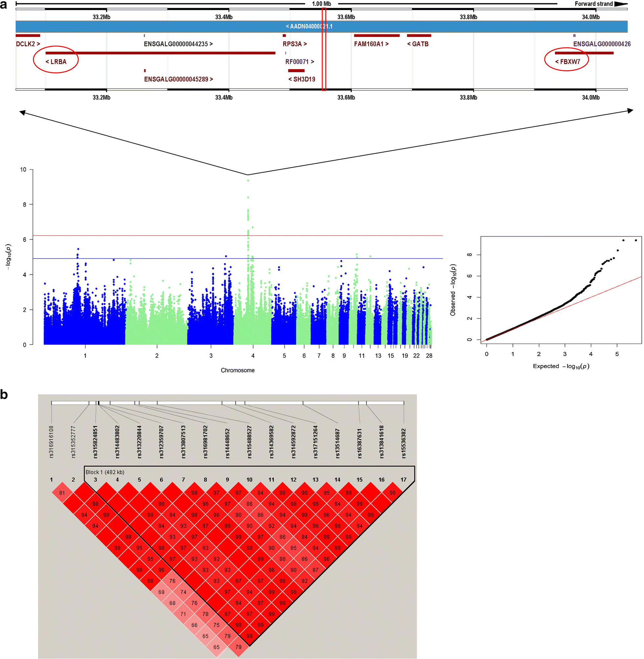Click the ENSGALG00000044235 gene label
The width and height of the screenshot is (644, 659).
[x=178, y=44]
